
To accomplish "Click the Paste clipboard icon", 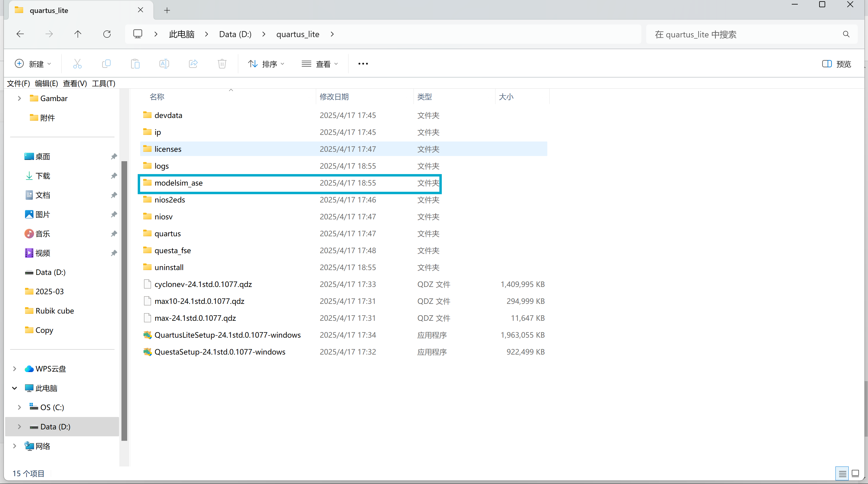I will point(135,64).
